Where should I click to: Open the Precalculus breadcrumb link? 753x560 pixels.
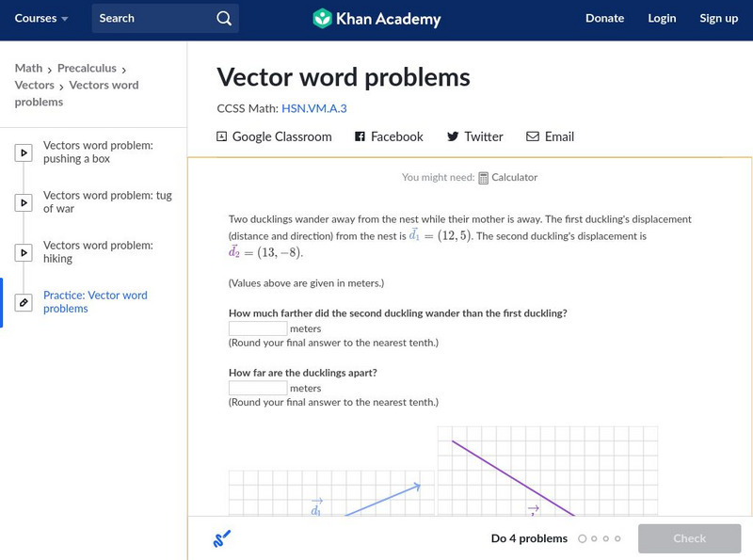coord(87,68)
